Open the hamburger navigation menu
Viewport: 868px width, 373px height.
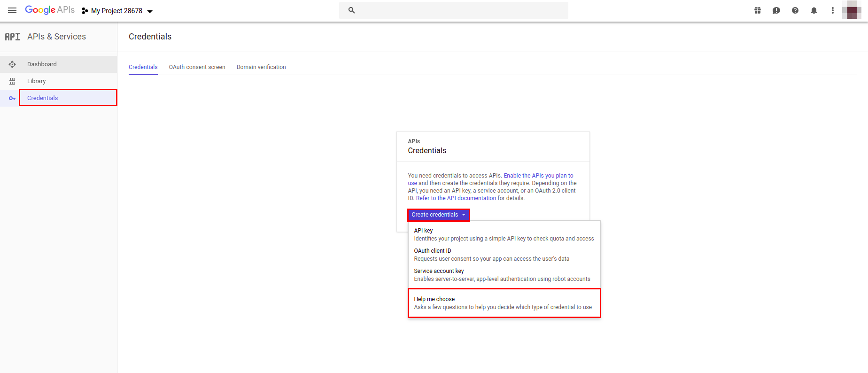(12, 10)
